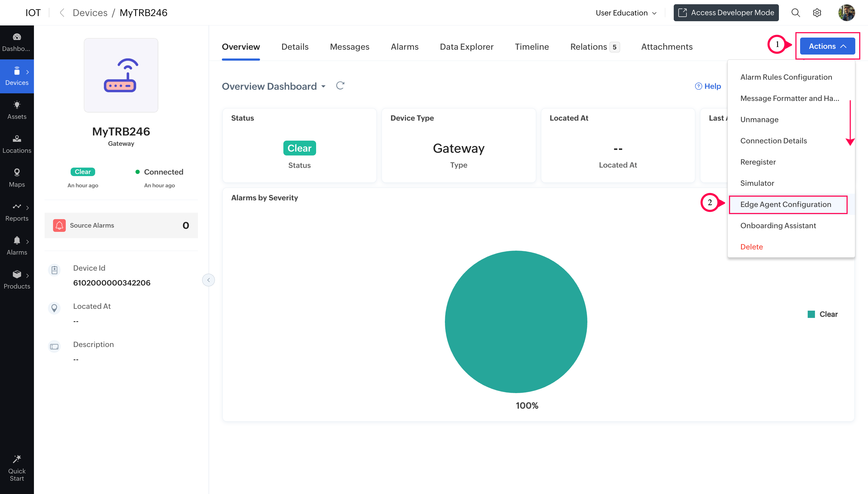868x494 pixels.
Task: Go to Assets in sidebar
Action: (x=17, y=110)
